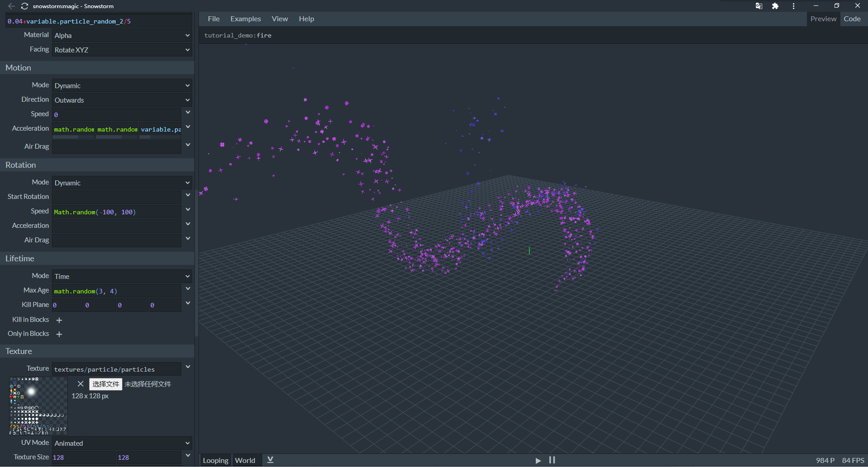Open the Facing dropdown
Viewport: 868px width, 467px height.
122,50
